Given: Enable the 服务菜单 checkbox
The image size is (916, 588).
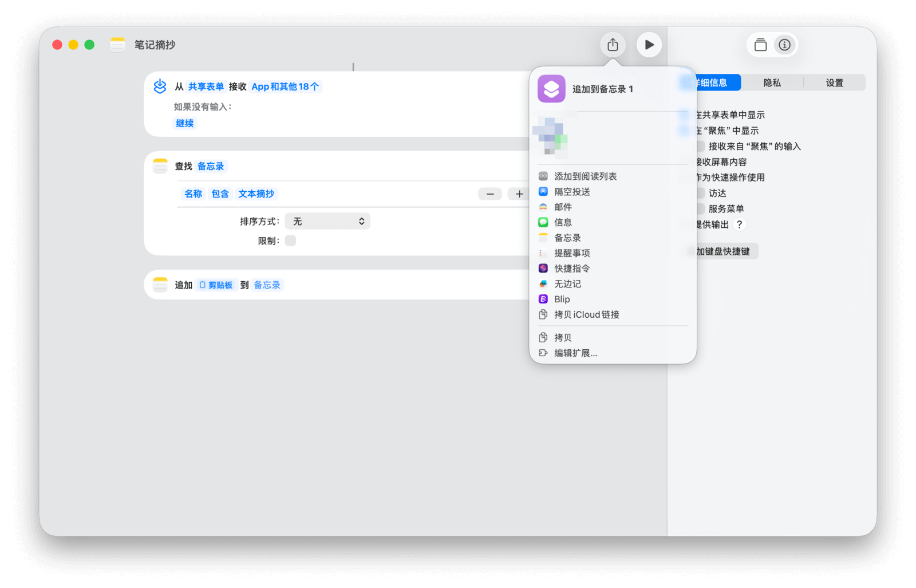Looking at the screenshot, I should click(x=700, y=209).
